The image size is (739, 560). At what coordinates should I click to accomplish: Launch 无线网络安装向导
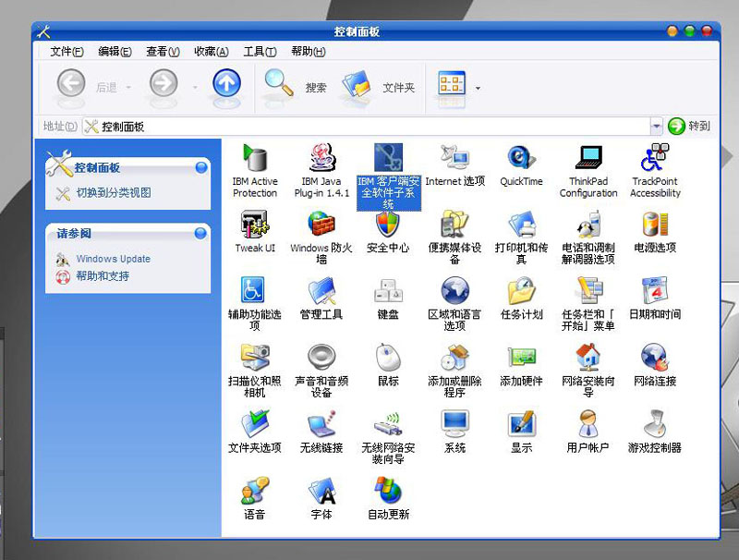coord(388,437)
